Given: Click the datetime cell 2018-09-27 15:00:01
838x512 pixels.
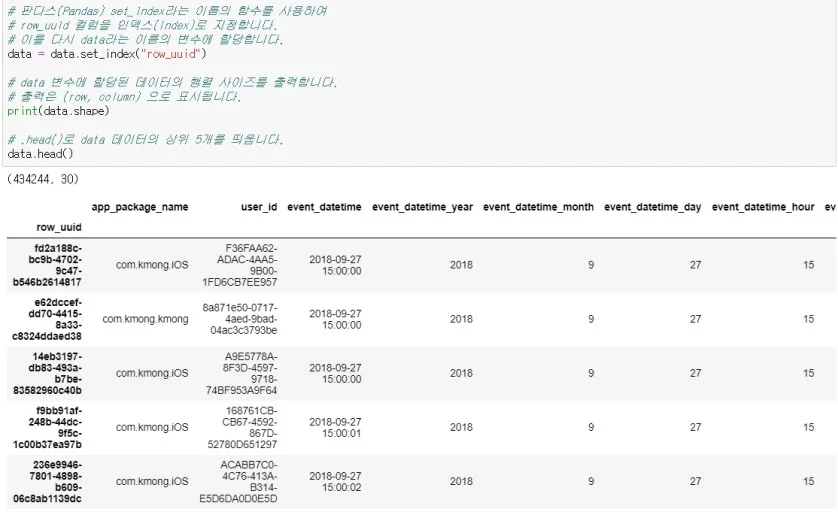Looking at the screenshot, I should point(335,428).
